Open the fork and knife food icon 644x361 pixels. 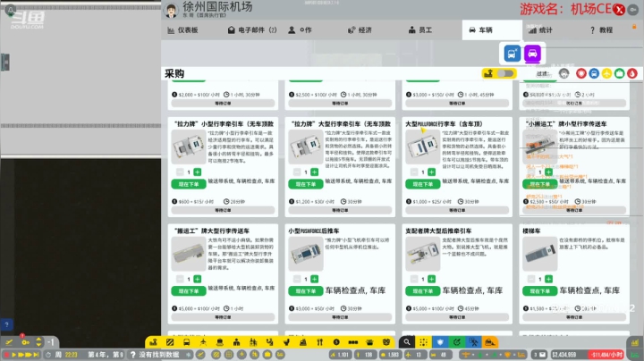coord(319,342)
